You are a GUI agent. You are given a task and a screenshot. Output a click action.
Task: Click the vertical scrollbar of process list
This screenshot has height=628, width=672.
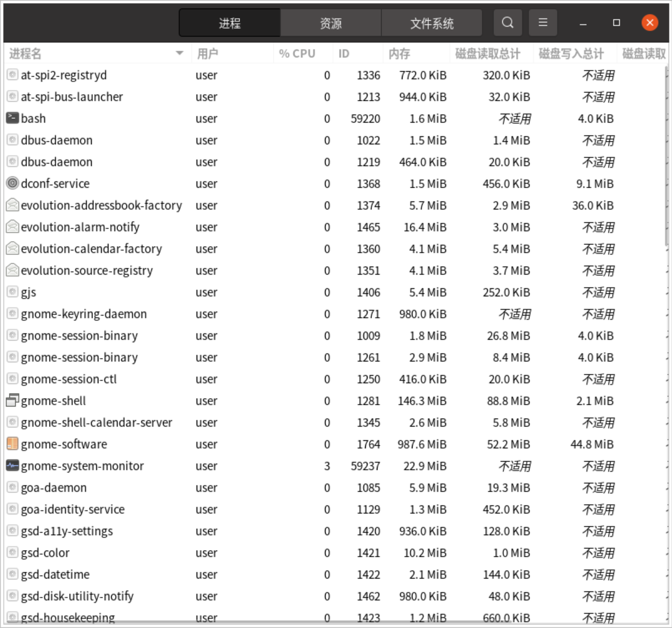click(x=666, y=156)
